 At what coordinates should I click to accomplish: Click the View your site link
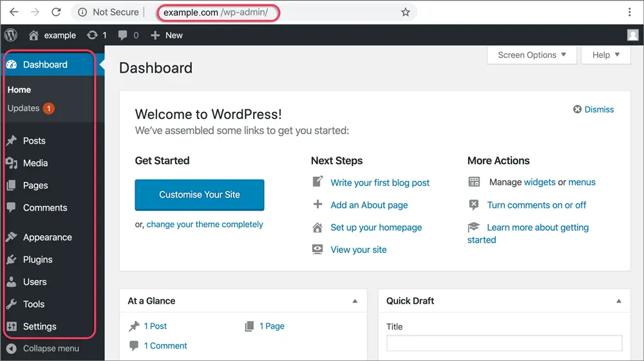coord(359,250)
